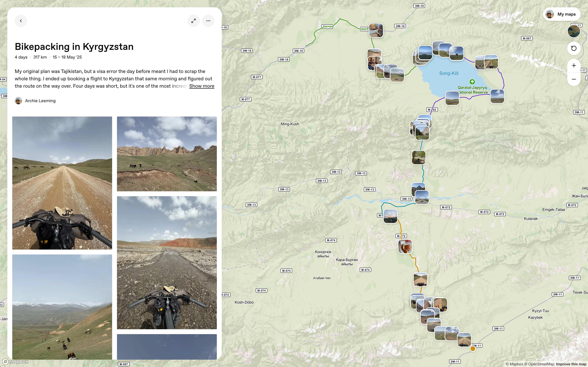Zoom out using the minus control
This screenshot has width=588, height=367.
574,79
